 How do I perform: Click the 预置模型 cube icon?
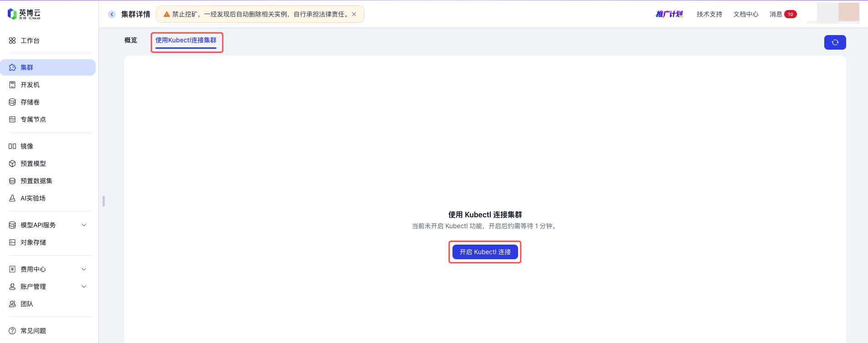point(12,164)
